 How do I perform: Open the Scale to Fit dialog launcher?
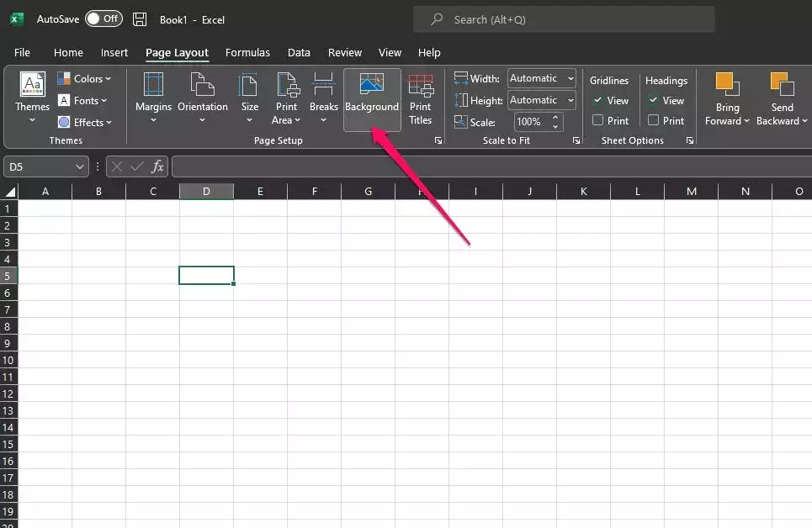[x=576, y=140]
